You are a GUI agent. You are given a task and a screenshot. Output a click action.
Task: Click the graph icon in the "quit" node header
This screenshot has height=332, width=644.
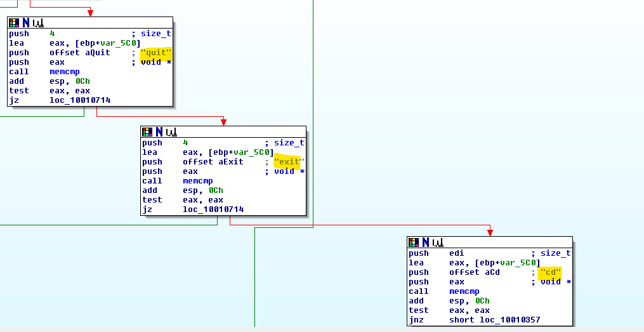click(x=38, y=23)
